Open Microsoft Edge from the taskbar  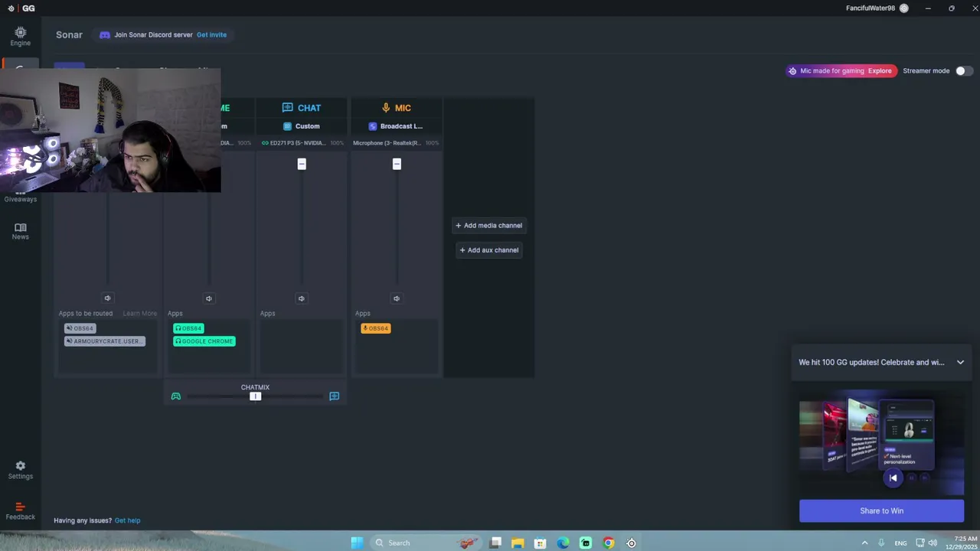pyautogui.click(x=563, y=543)
